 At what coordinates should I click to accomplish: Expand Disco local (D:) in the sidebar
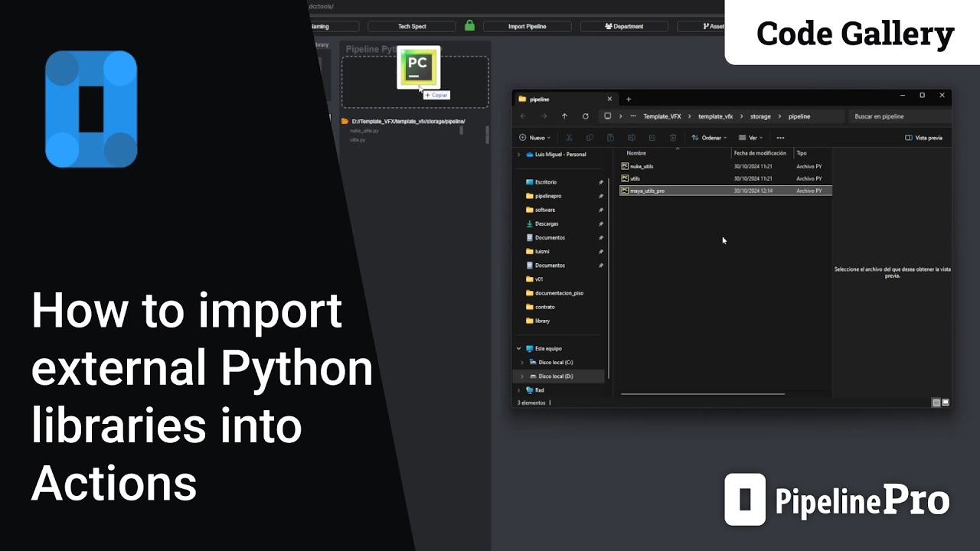(x=522, y=376)
